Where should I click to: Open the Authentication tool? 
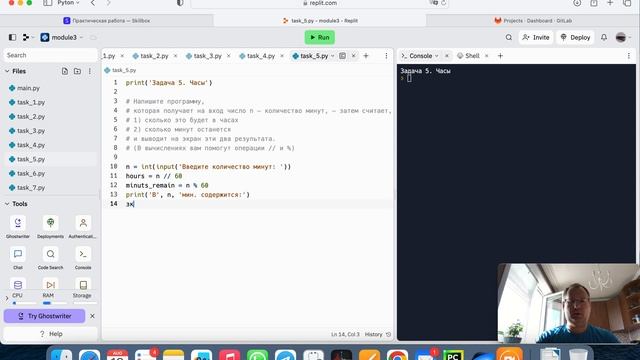[x=83, y=227]
